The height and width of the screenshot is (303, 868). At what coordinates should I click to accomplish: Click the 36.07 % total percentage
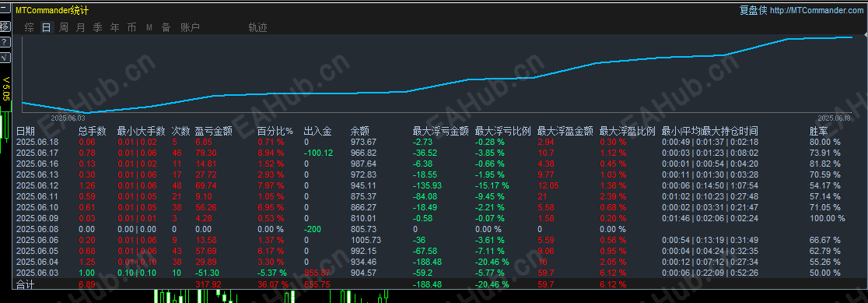(273, 284)
